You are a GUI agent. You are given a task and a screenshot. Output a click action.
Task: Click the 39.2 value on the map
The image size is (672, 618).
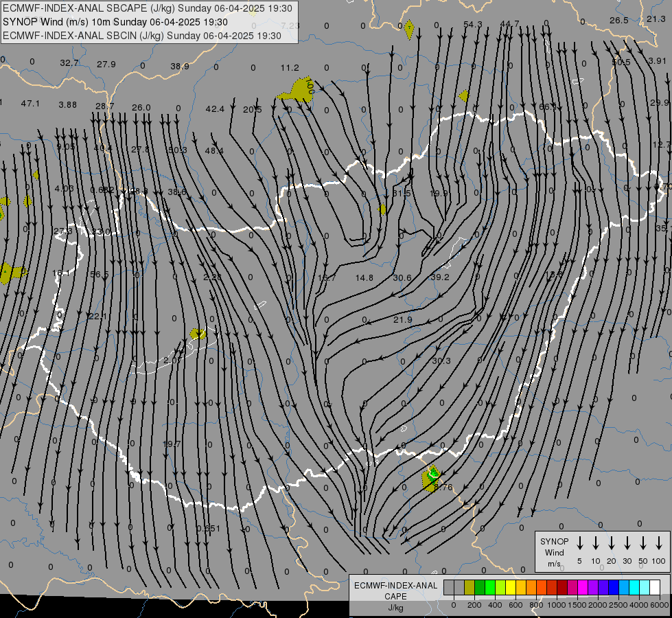440,277
